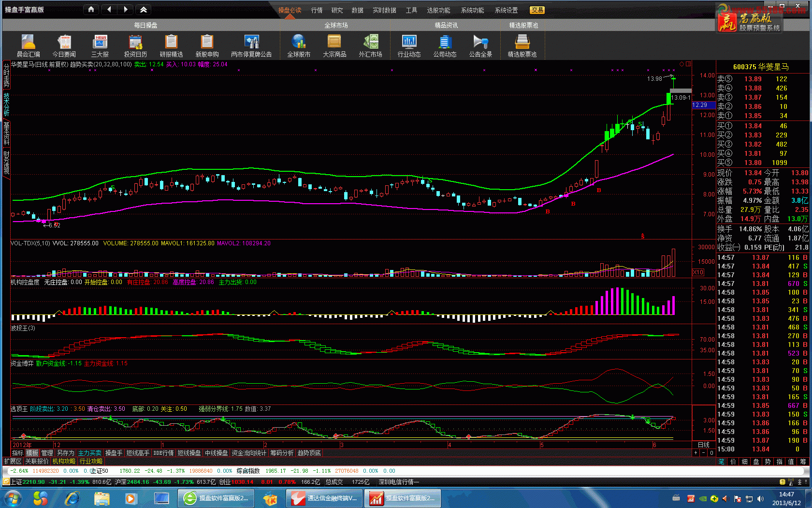Open 两市停复牌公告 announcements icon
This screenshot has width=812, height=508.
click(251, 46)
